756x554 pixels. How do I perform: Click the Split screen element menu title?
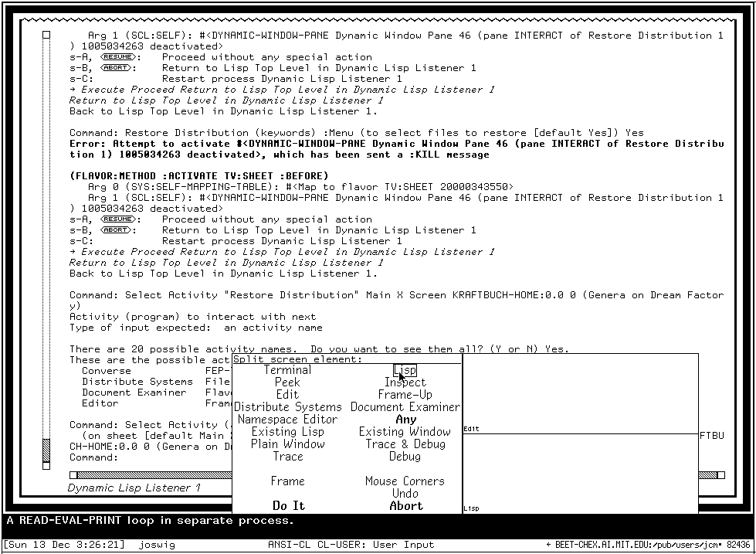tap(297, 359)
